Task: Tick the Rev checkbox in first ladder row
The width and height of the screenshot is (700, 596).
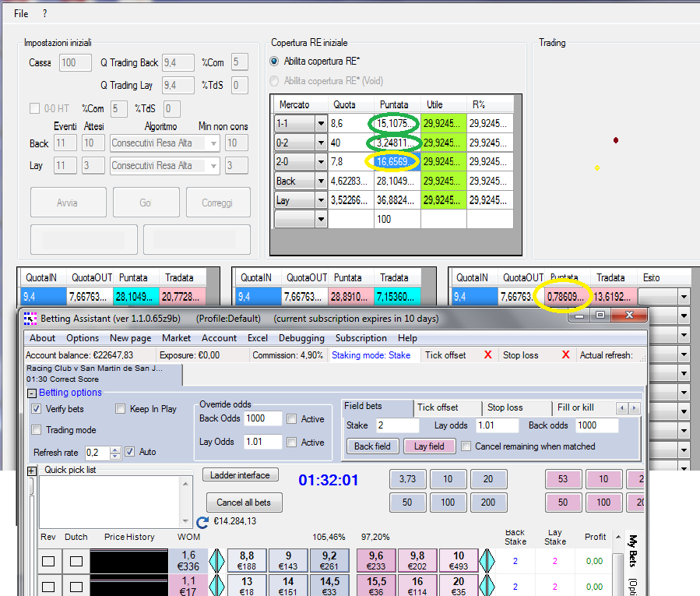Action: (x=48, y=561)
